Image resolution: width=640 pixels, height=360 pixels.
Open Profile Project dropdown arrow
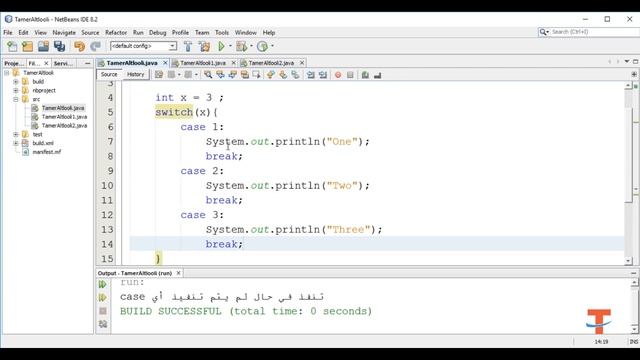pyautogui.click(x=272, y=46)
